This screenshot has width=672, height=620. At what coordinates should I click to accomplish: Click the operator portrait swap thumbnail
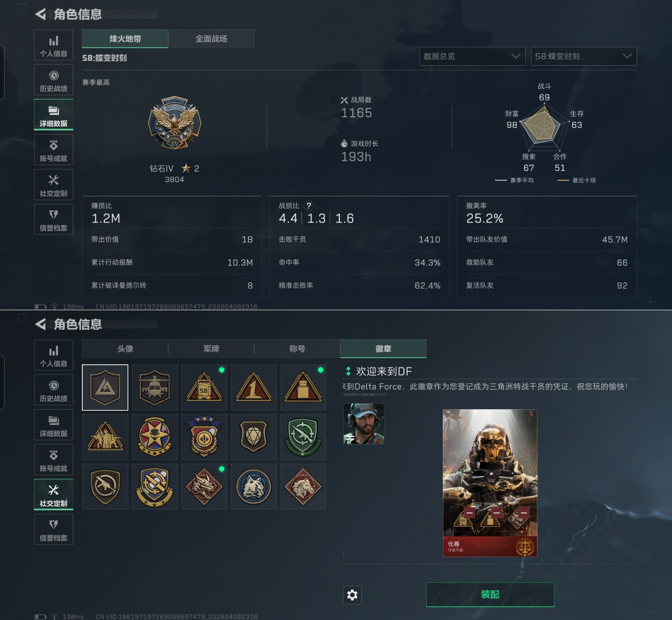[x=364, y=424]
